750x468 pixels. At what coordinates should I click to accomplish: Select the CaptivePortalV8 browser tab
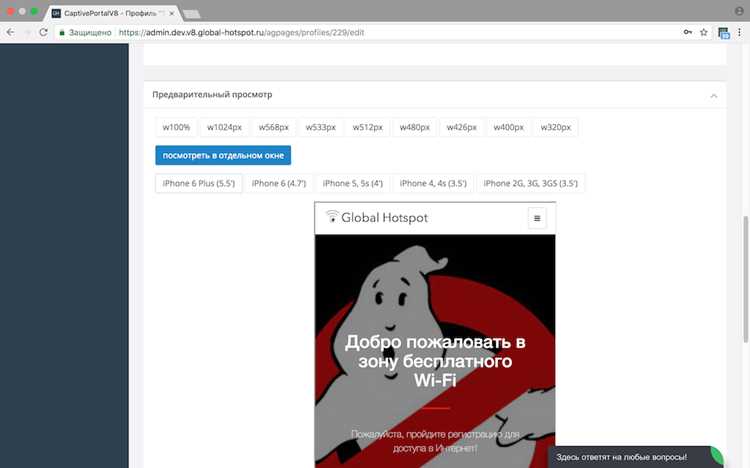[111, 13]
